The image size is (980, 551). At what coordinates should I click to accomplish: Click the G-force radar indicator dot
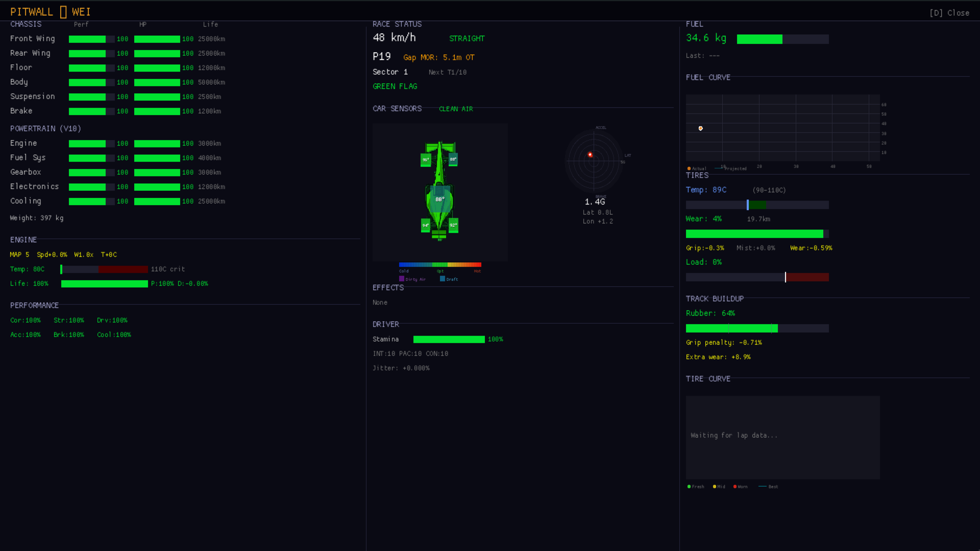(590, 155)
